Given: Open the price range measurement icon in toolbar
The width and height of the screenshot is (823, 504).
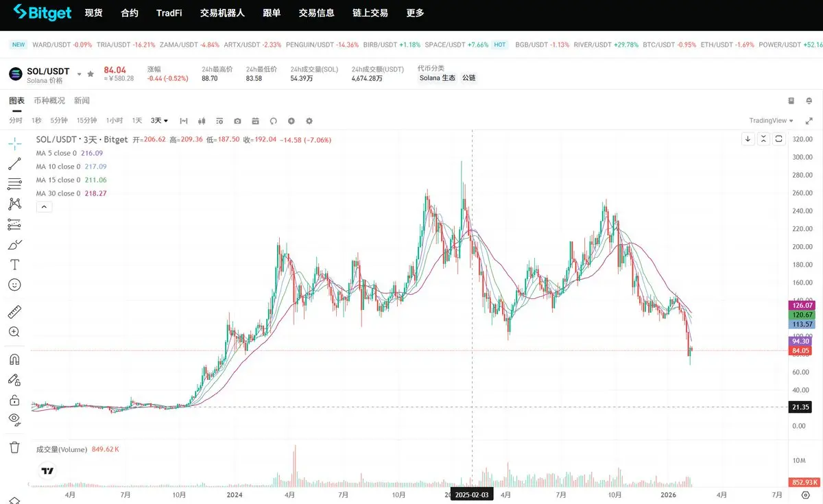Looking at the screenshot, I should point(183,121).
